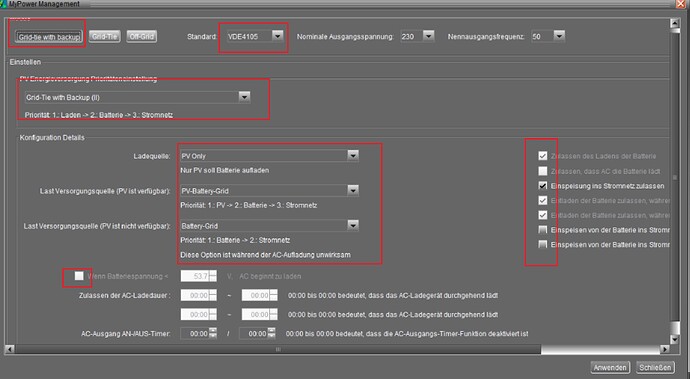Click Anwenden to apply settings
Image resolution: width=690 pixels, height=379 pixels.
610,367
